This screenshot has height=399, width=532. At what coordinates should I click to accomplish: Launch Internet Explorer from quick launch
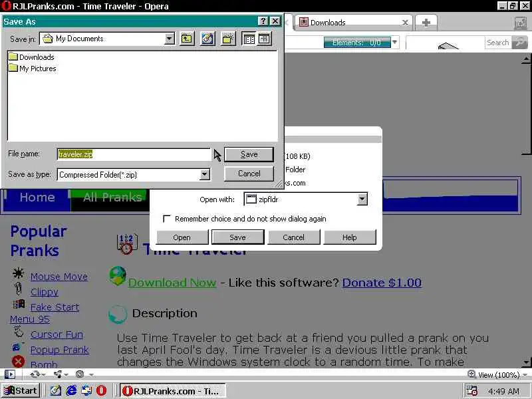tap(71, 390)
